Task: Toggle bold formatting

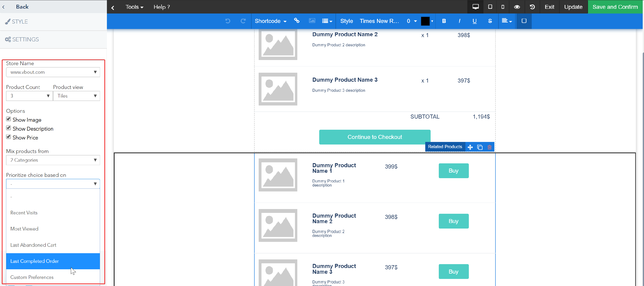Action: pos(444,21)
